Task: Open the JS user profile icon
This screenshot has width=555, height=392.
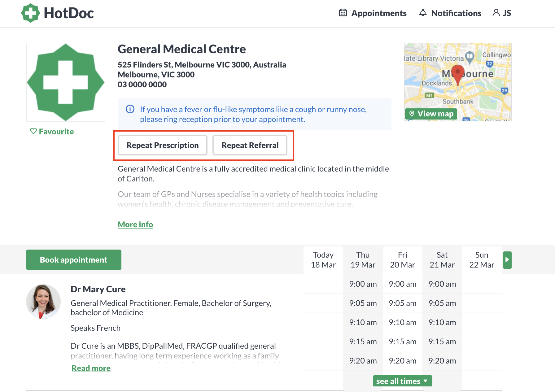Action: pyautogui.click(x=496, y=13)
